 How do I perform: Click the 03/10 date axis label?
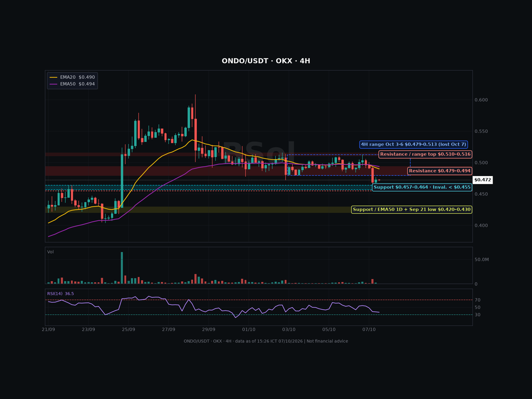pyautogui.click(x=289, y=330)
